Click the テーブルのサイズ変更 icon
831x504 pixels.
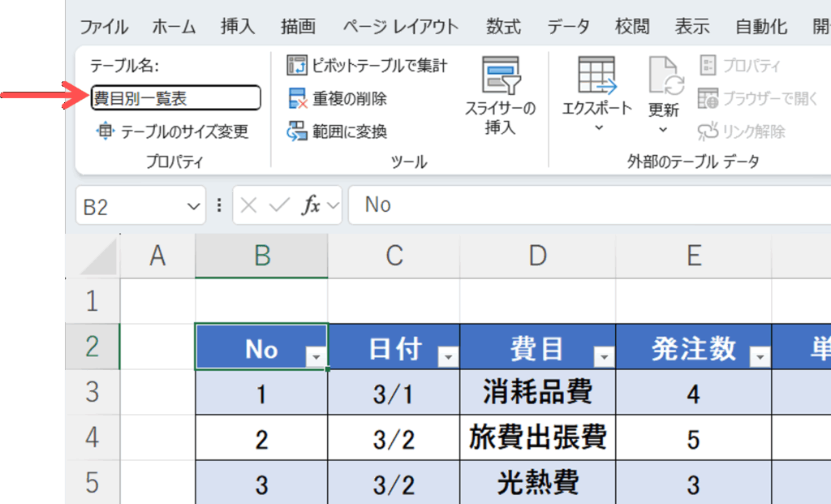105,131
